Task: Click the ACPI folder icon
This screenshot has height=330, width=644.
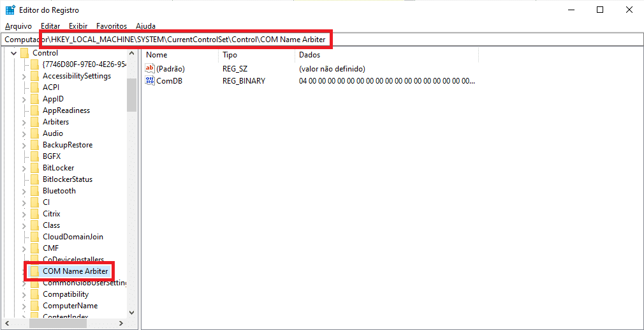Action: click(34, 87)
